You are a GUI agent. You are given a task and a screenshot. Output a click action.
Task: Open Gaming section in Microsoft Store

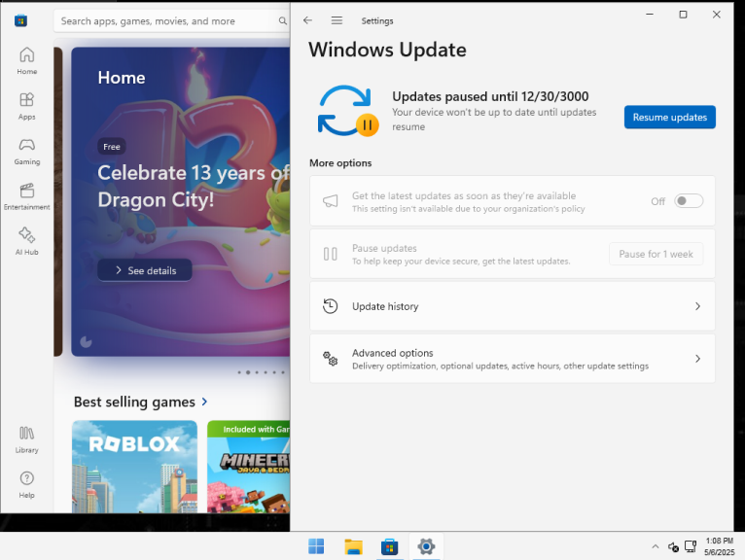point(26,151)
